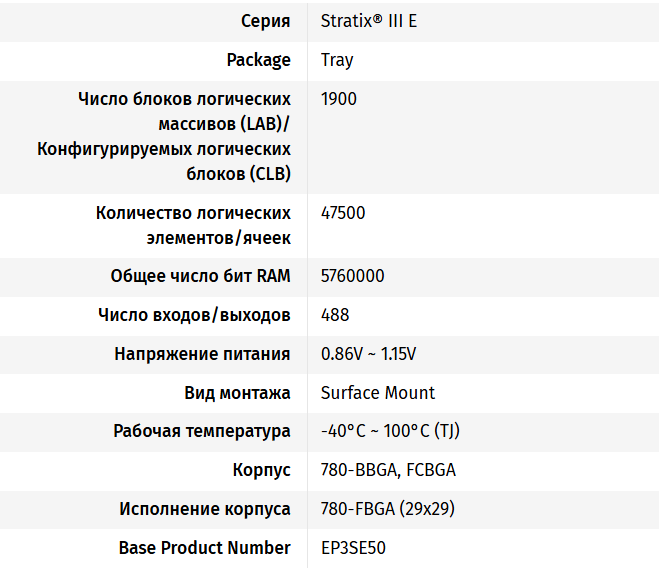
Task: Click the 'Package' label
Action: (259, 60)
